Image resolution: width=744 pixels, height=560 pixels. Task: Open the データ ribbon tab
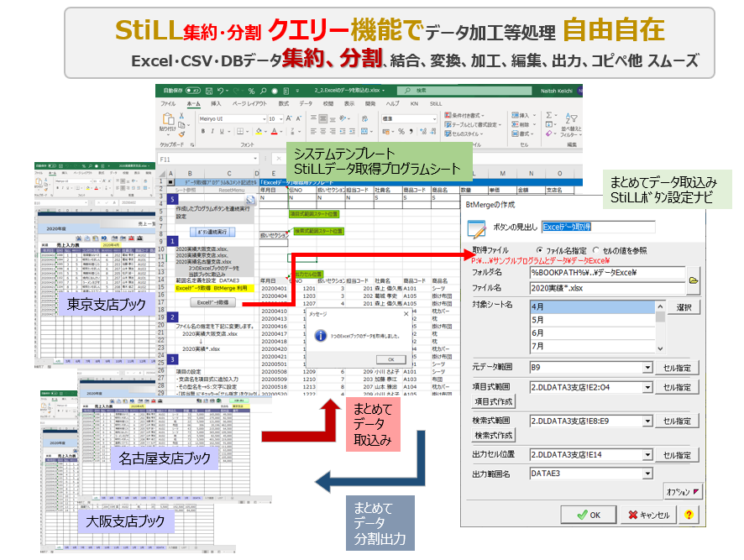pos(306,103)
